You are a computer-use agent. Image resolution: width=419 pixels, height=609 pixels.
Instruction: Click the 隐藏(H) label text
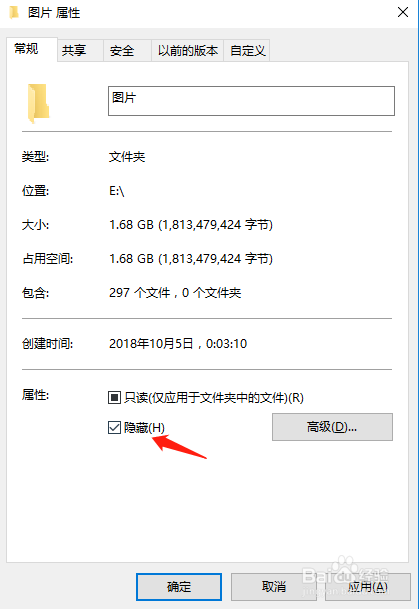144,428
